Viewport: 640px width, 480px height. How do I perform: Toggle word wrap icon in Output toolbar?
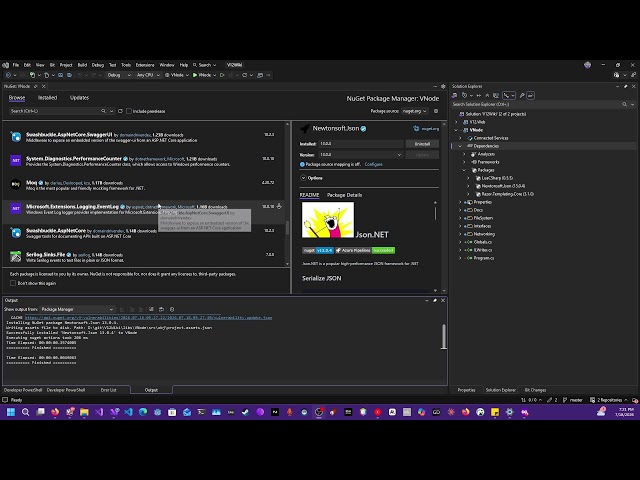[x=161, y=309]
